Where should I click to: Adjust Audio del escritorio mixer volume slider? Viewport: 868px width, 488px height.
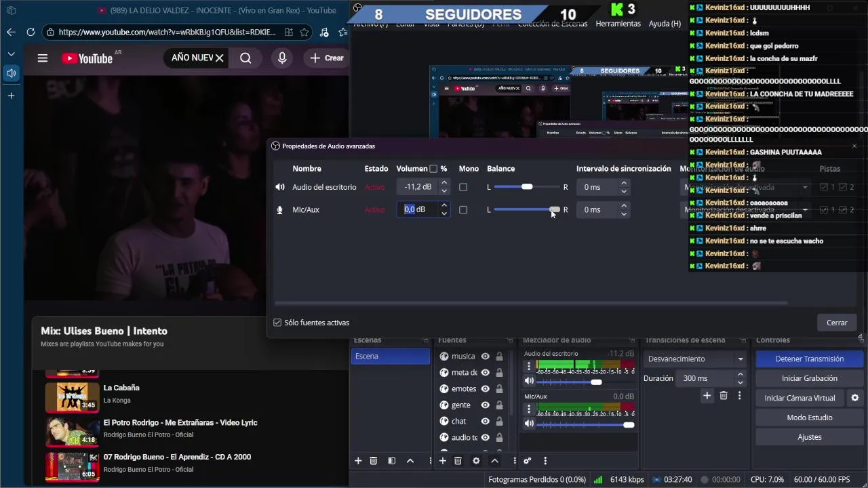coord(585,382)
